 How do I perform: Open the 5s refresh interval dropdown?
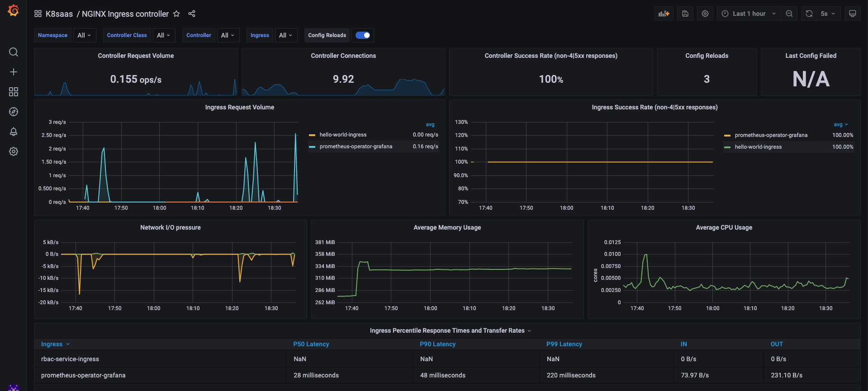(x=829, y=14)
